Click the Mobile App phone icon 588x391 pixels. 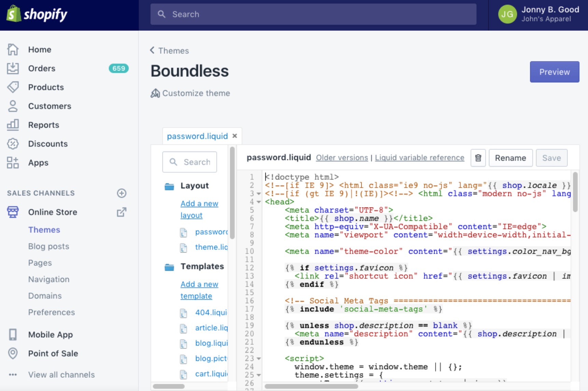[13, 335]
